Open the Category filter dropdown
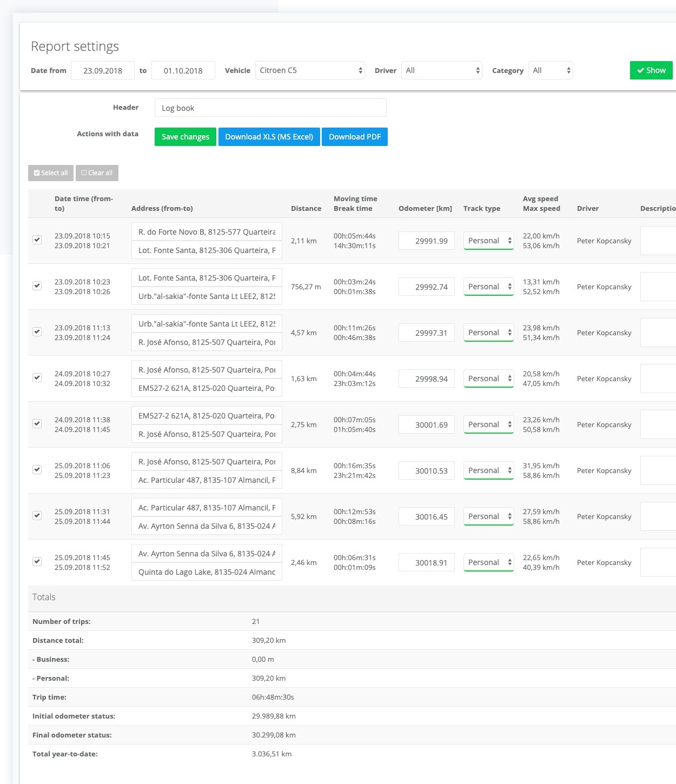676x784 pixels. [551, 70]
